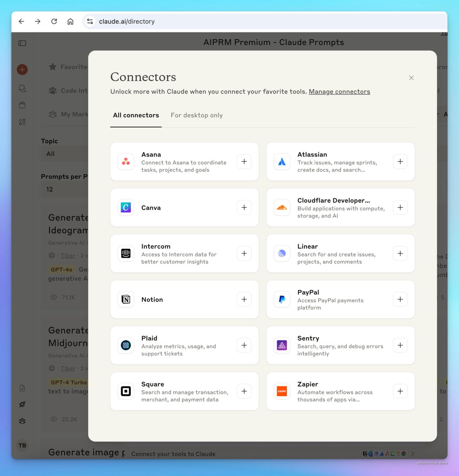
Task: Add the Plaid connector
Action: point(244,345)
